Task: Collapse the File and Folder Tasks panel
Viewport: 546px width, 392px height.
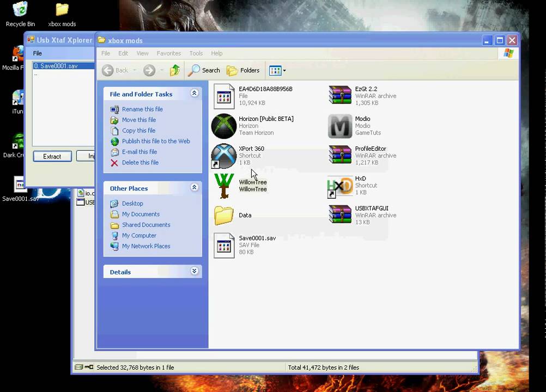Action: tap(195, 93)
